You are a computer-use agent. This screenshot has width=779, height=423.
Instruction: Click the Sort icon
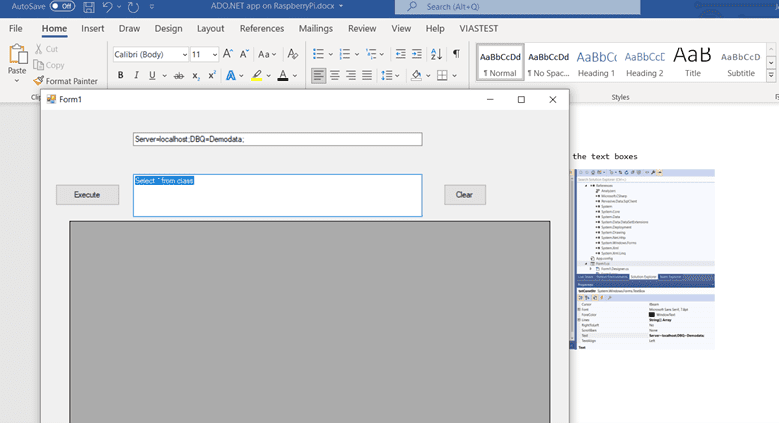[x=436, y=54]
